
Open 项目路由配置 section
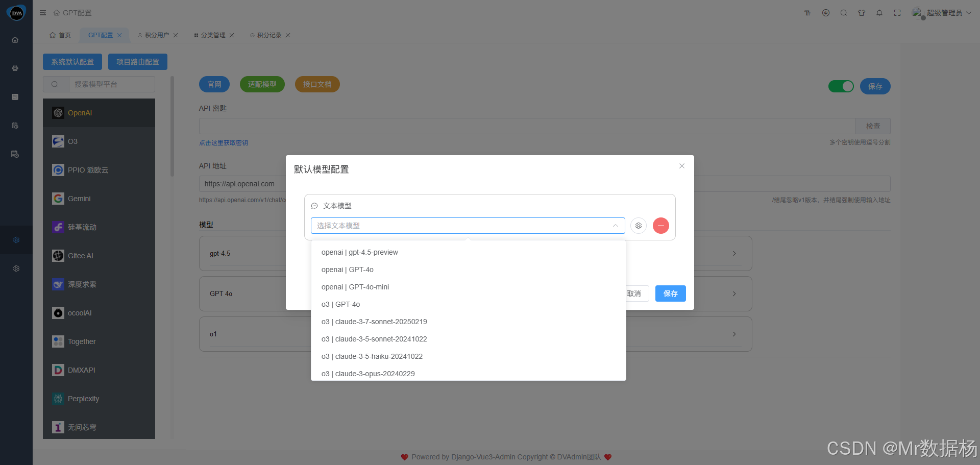click(138, 62)
